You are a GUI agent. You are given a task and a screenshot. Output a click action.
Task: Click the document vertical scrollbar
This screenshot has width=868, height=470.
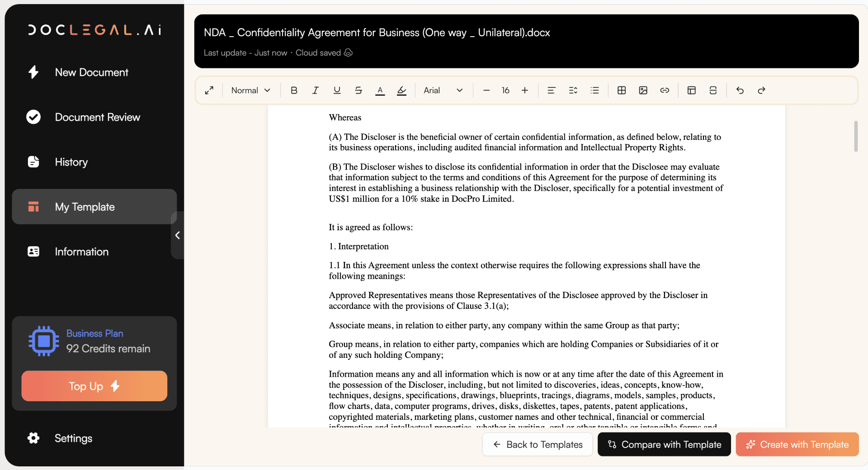point(856,136)
